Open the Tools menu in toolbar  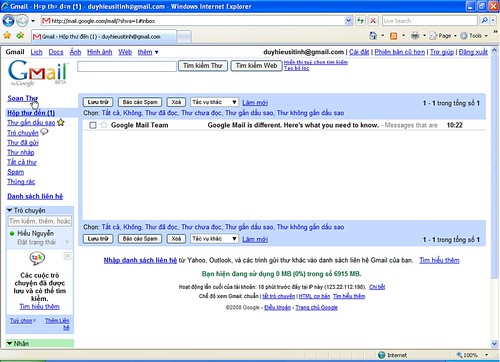coord(474,35)
